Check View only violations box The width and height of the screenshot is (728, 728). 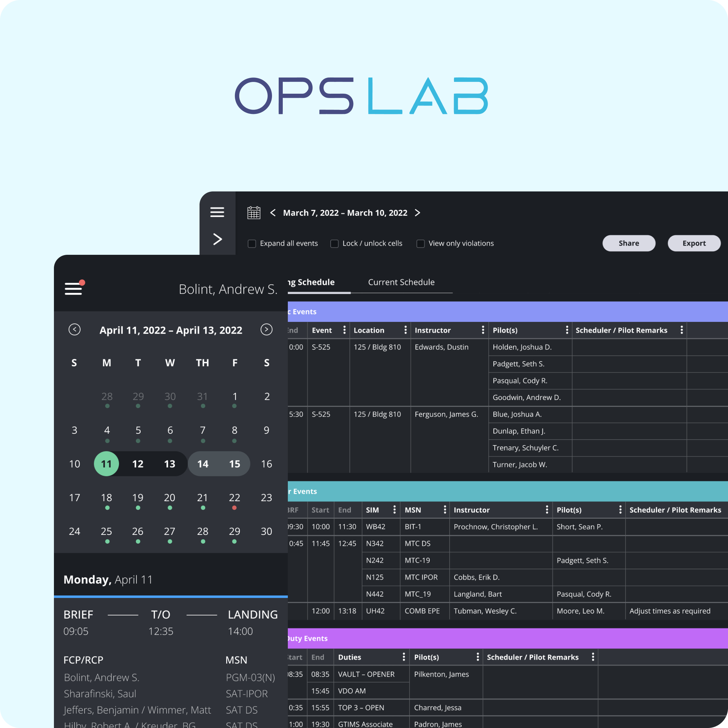[x=421, y=243]
